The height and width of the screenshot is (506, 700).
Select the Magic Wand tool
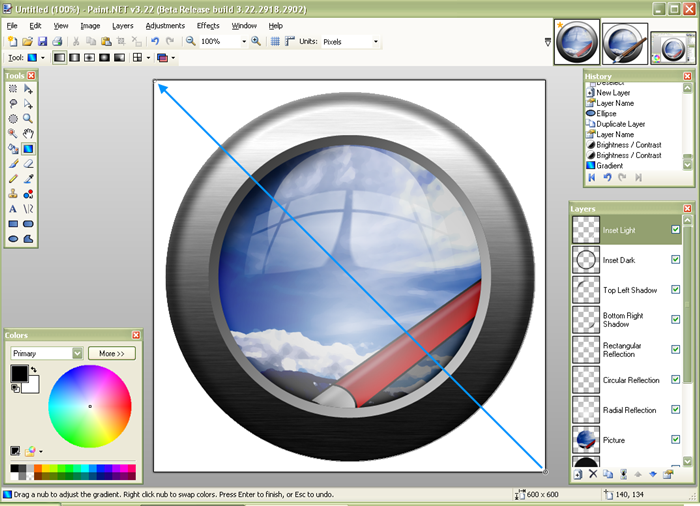coord(13,134)
